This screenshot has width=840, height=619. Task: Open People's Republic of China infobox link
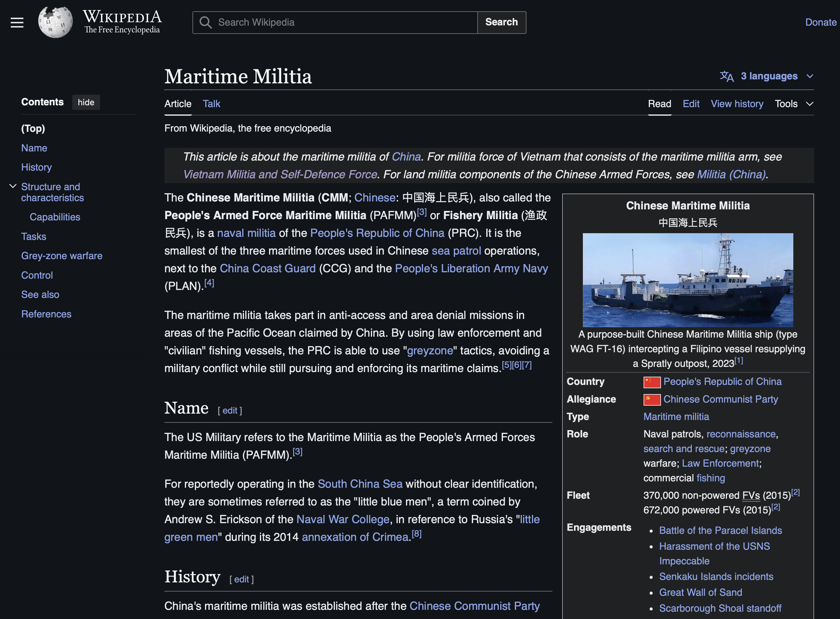coord(723,382)
